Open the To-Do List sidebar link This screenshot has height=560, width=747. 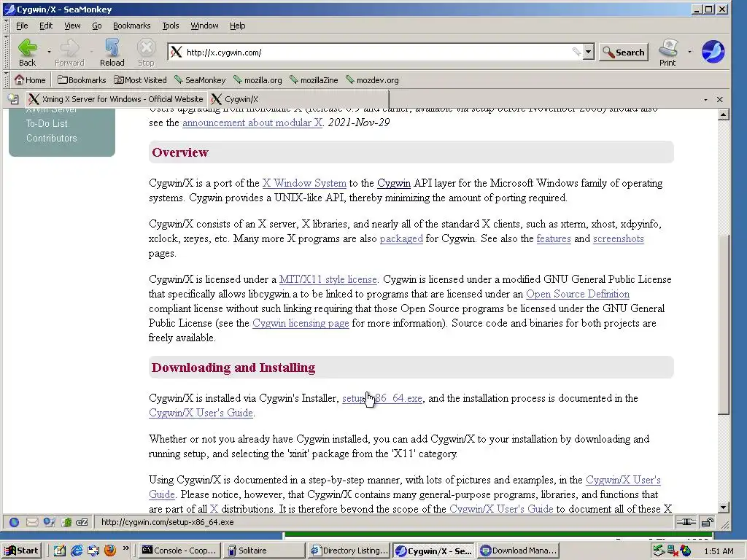(47, 123)
